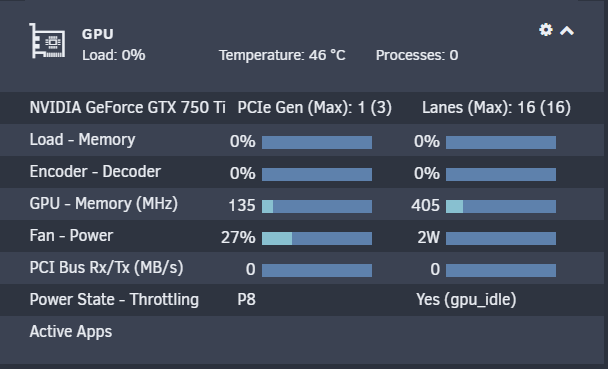The height and width of the screenshot is (369, 608).
Task: Click the Yes (gpu_idle) throttling value
Action: pyautogui.click(x=466, y=300)
